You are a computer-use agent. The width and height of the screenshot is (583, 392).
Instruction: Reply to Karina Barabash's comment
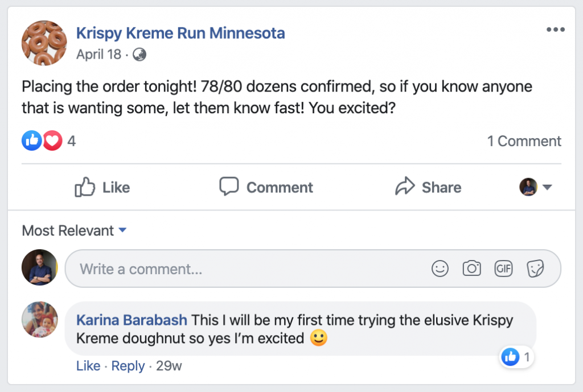click(128, 366)
